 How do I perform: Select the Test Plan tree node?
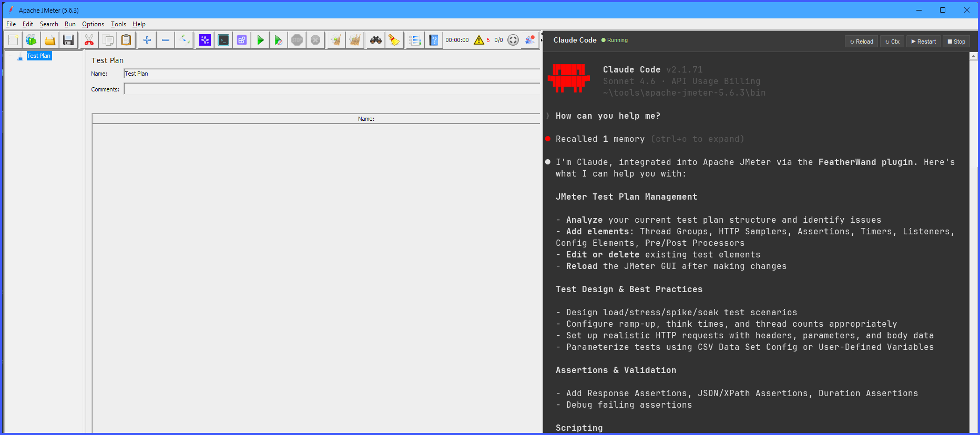38,56
